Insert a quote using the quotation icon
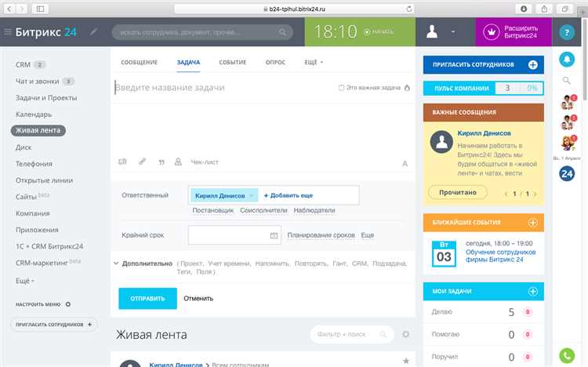This screenshot has width=588, height=367. (x=162, y=162)
